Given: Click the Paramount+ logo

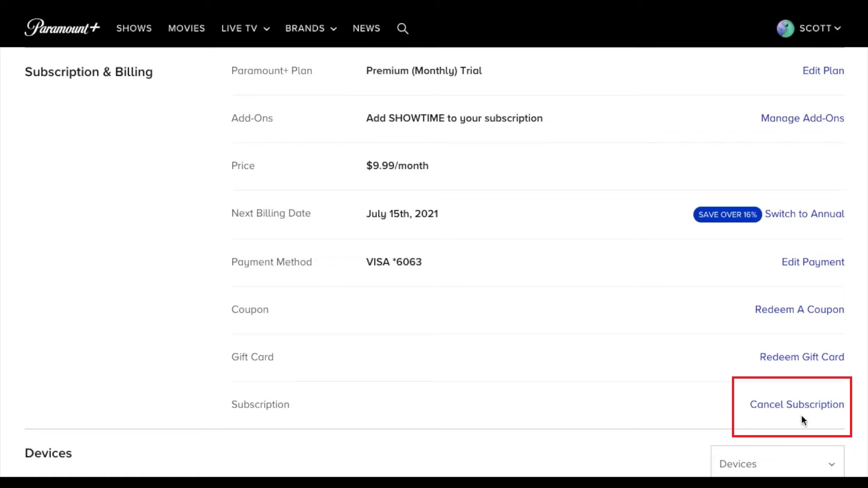Looking at the screenshot, I should pos(62,28).
